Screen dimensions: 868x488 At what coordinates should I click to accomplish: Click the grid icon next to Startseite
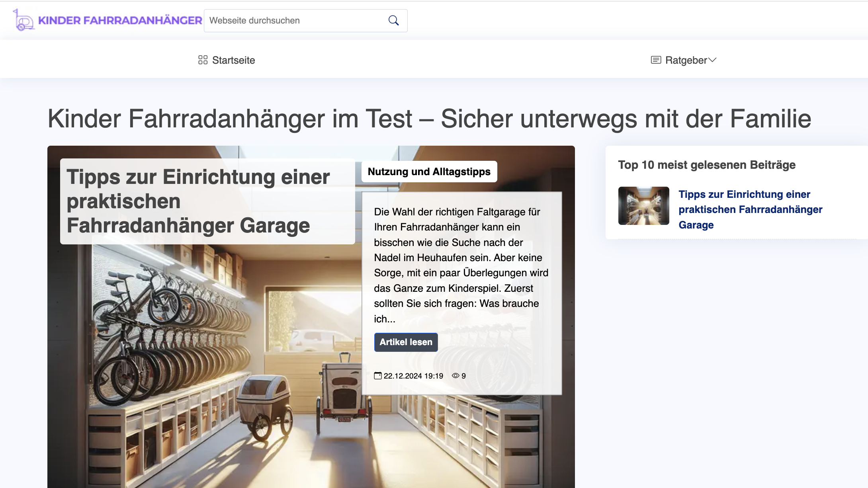coord(203,59)
